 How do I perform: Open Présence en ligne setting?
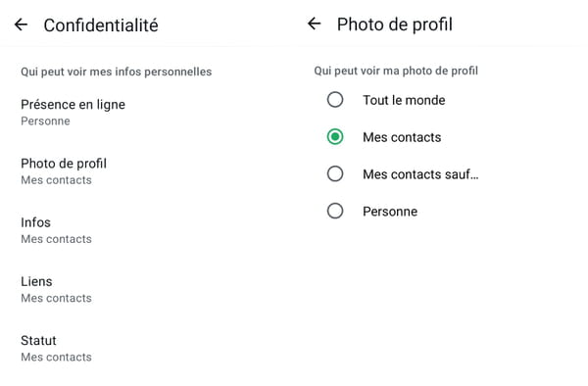click(147, 113)
